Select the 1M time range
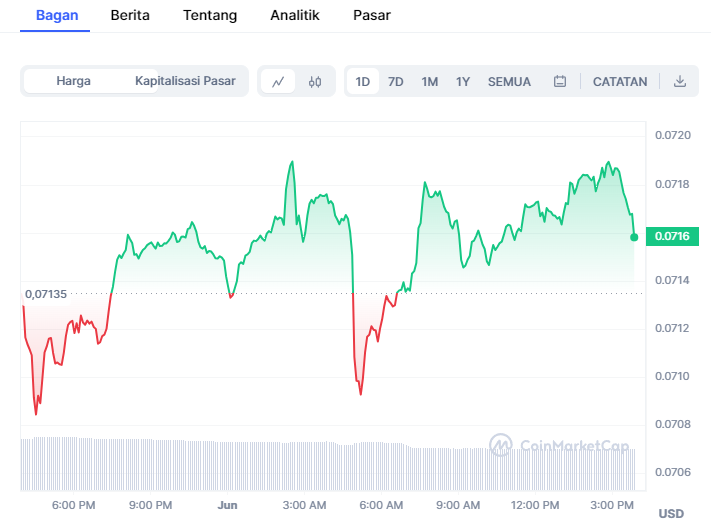711x532 pixels. (429, 82)
